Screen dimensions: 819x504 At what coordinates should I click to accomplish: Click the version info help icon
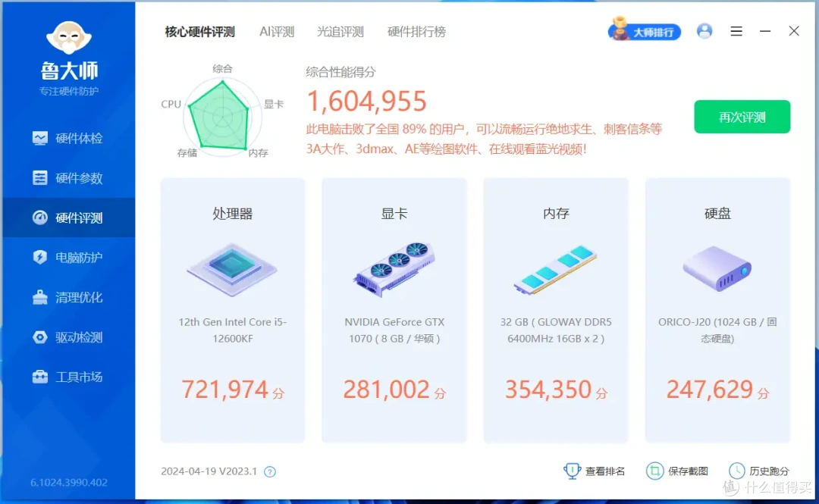pos(269,471)
